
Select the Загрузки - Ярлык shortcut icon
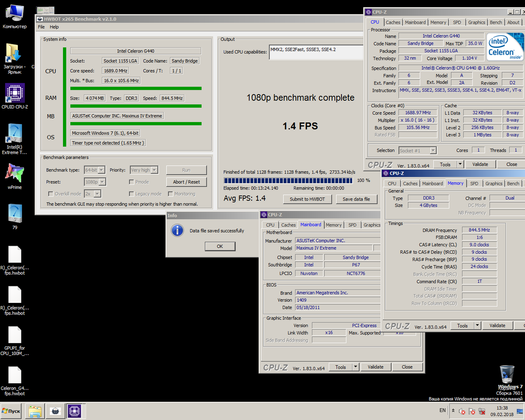pos(15,58)
